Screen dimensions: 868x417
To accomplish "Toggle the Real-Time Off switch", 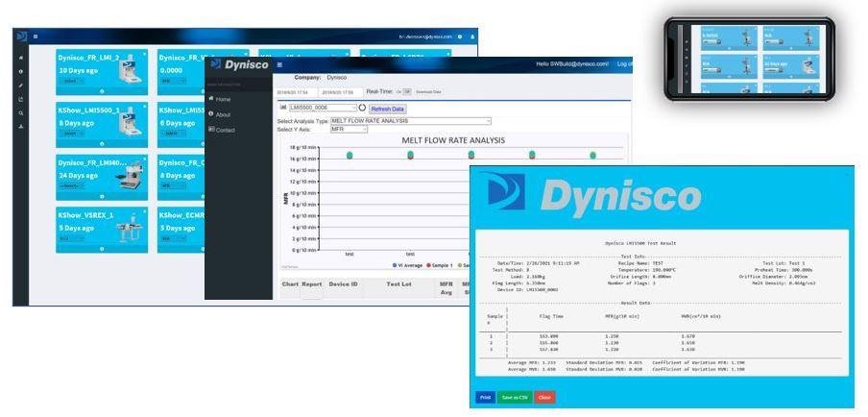I will tap(407, 92).
